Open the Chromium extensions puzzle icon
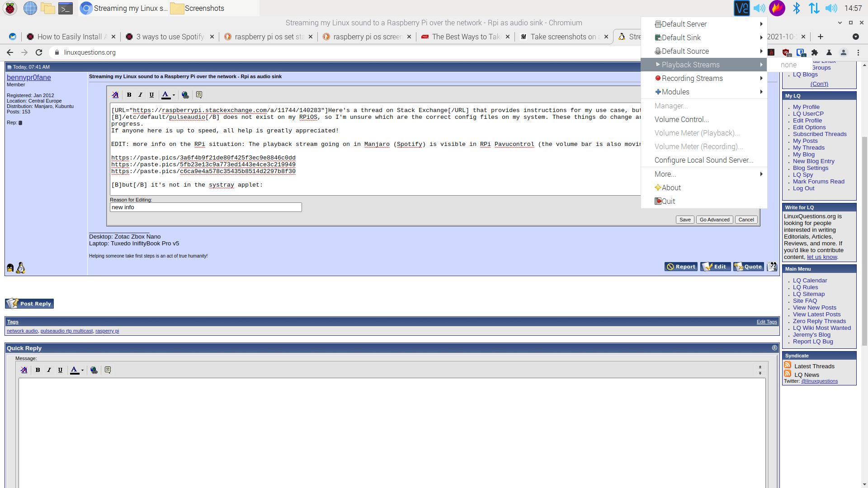Image resolution: width=868 pixels, height=488 pixels. [815, 52]
